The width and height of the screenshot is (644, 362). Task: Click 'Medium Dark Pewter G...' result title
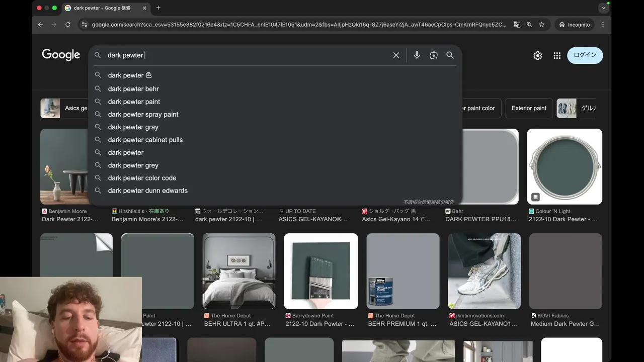click(x=566, y=324)
